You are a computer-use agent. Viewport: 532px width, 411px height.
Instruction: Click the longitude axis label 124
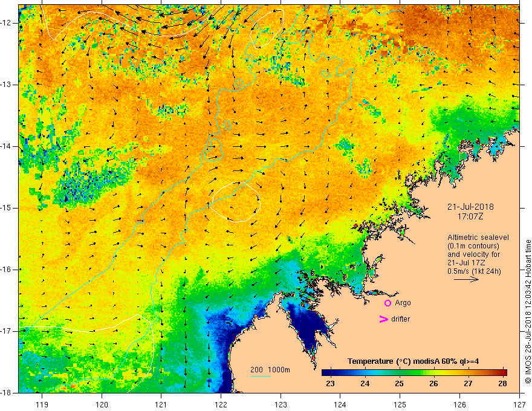(x=340, y=404)
